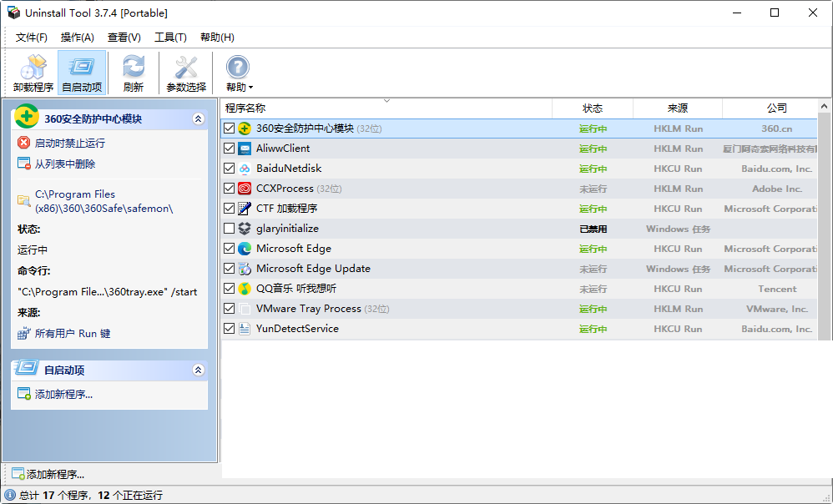Click the 从列表中删除 icon in the sidebar

point(24,164)
